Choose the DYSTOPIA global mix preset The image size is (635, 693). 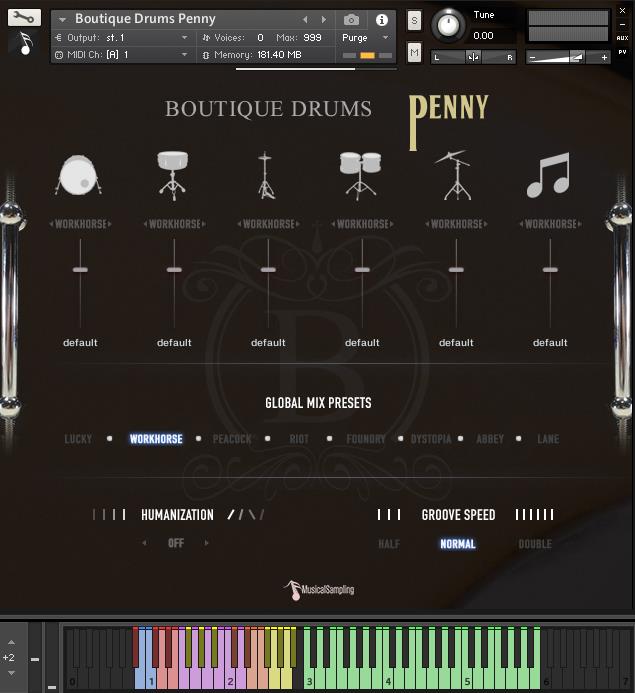(x=431, y=439)
